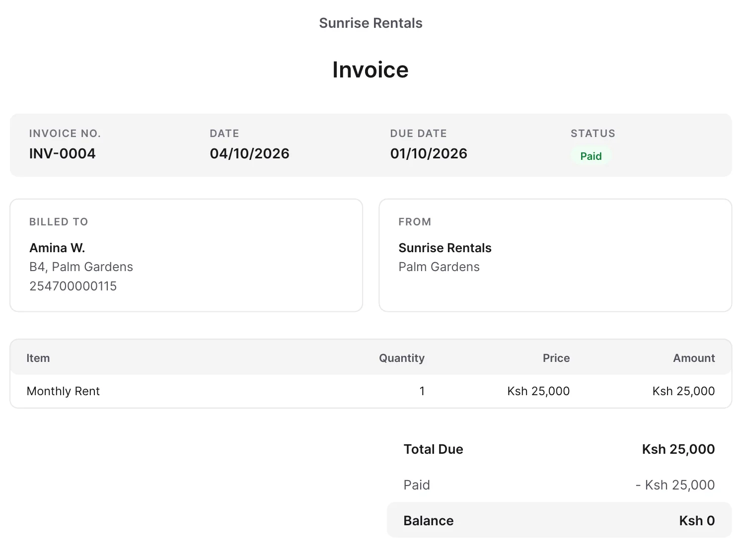742x560 pixels.
Task: Select invoice number INV-0004
Action: [x=62, y=153]
